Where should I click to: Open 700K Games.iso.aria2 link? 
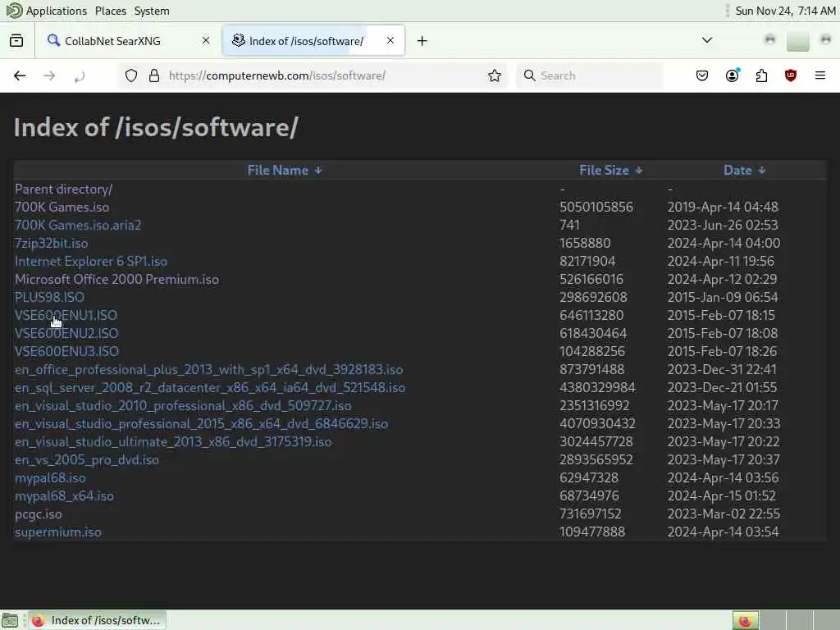78,225
